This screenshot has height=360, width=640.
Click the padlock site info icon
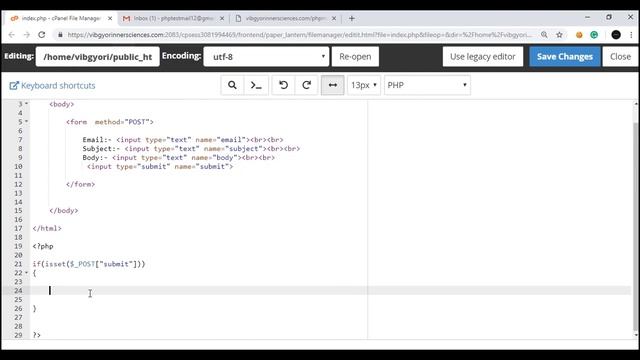(x=60, y=35)
